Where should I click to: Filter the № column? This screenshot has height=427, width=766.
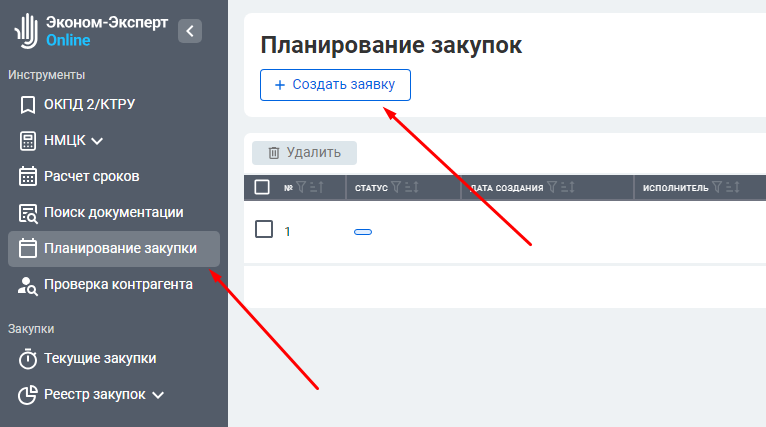pyautogui.click(x=301, y=187)
